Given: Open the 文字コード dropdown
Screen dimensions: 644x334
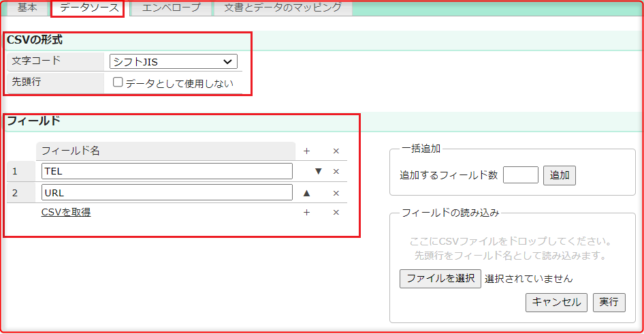Looking at the screenshot, I should (x=173, y=62).
